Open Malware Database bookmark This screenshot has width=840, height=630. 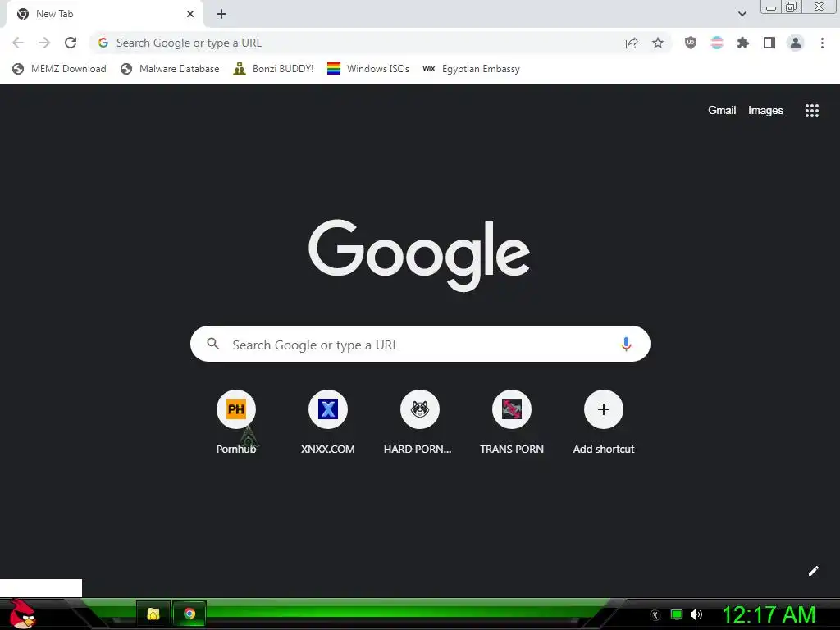pyautogui.click(x=170, y=69)
